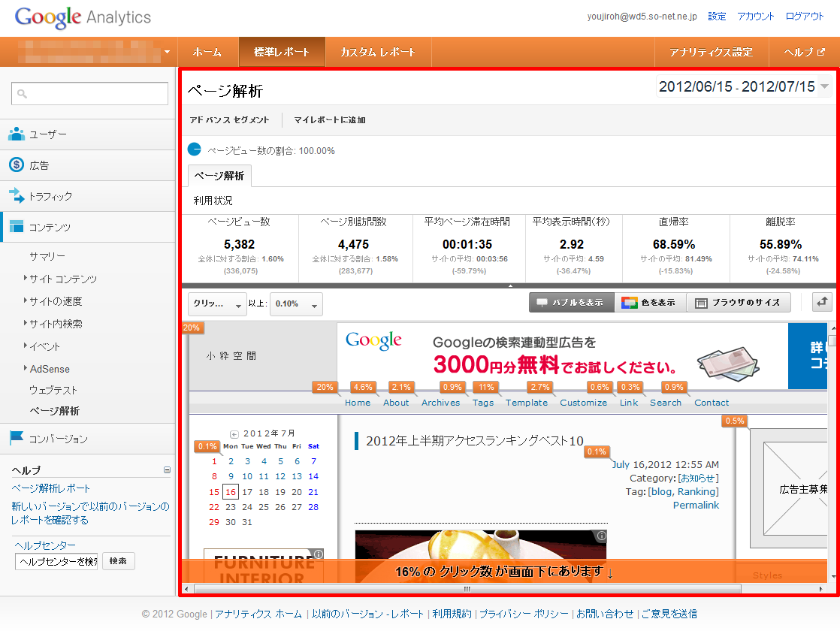Open the 設定 link at top
Image resolution: width=840 pixels, height=631 pixels.
pos(717,16)
